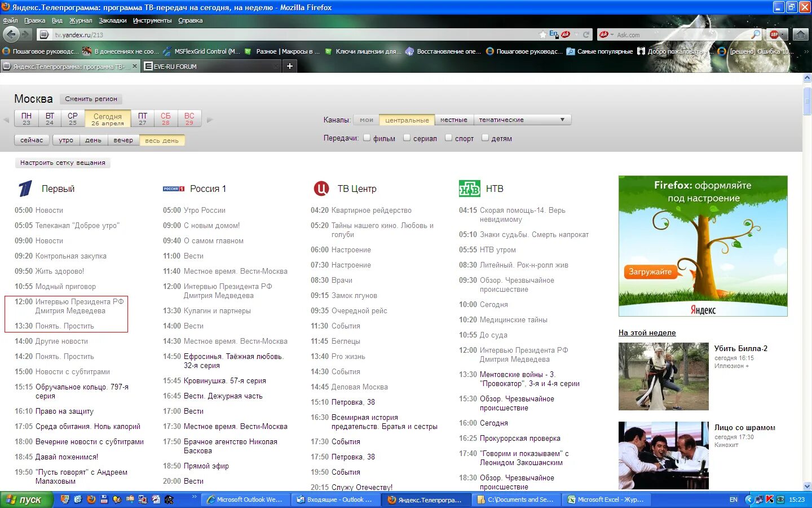812x508 pixels.
Task: Click the browser forward arrow button
Action: (x=25, y=34)
